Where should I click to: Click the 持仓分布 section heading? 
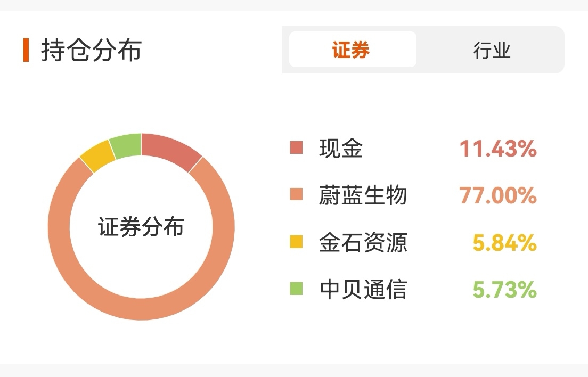[91, 50]
